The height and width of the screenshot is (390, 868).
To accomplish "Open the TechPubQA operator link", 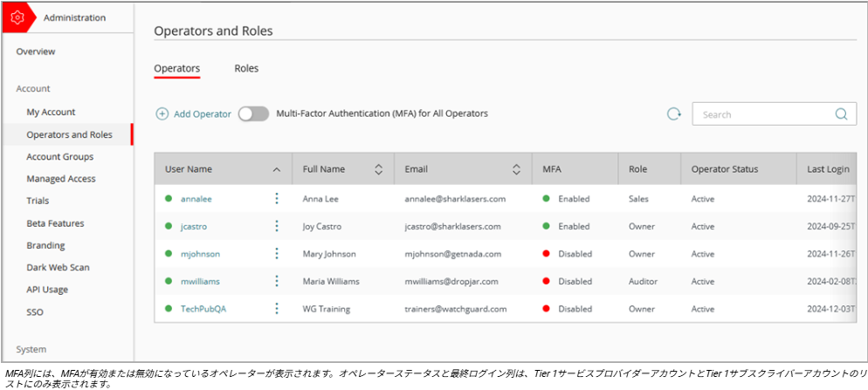I will [203, 309].
